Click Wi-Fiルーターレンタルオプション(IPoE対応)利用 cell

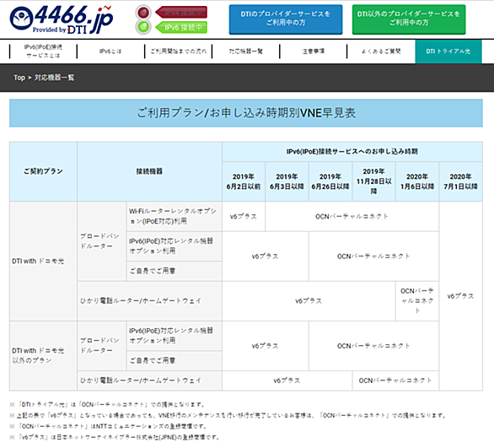point(174,216)
